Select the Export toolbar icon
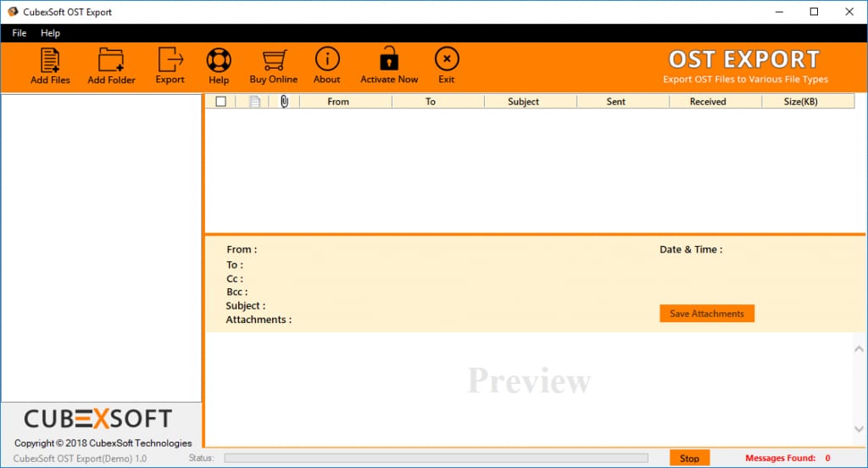 170,59
